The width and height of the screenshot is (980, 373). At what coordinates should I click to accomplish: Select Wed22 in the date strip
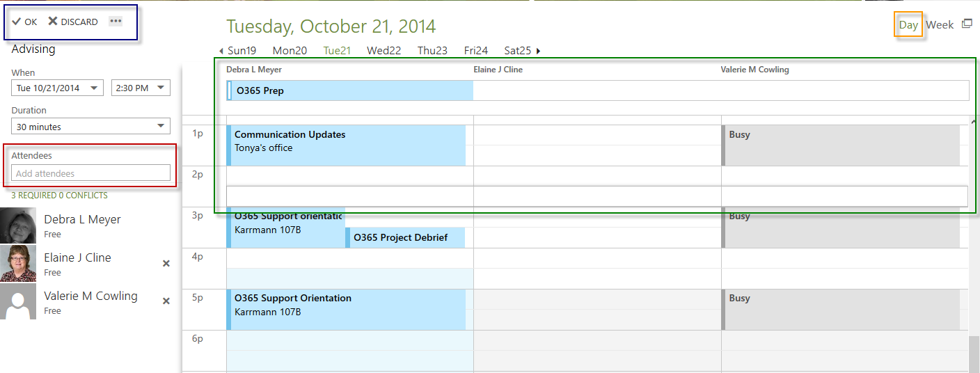384,50
